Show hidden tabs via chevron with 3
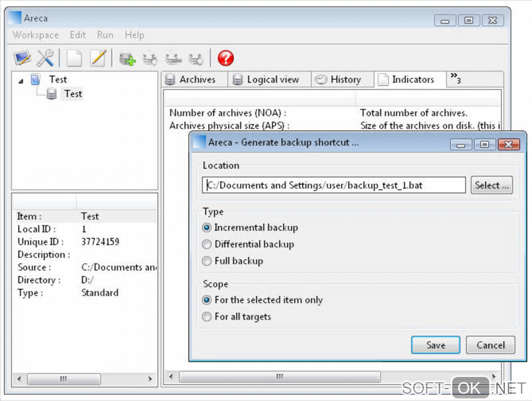The height and width of the screenshot is (401, 532). click(x=455, y=78)
